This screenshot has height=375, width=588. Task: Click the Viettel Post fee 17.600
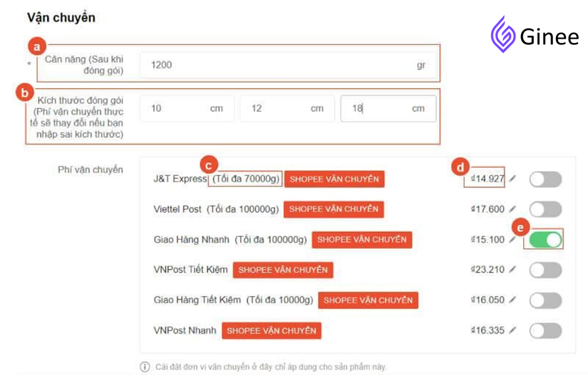(487, 209)
